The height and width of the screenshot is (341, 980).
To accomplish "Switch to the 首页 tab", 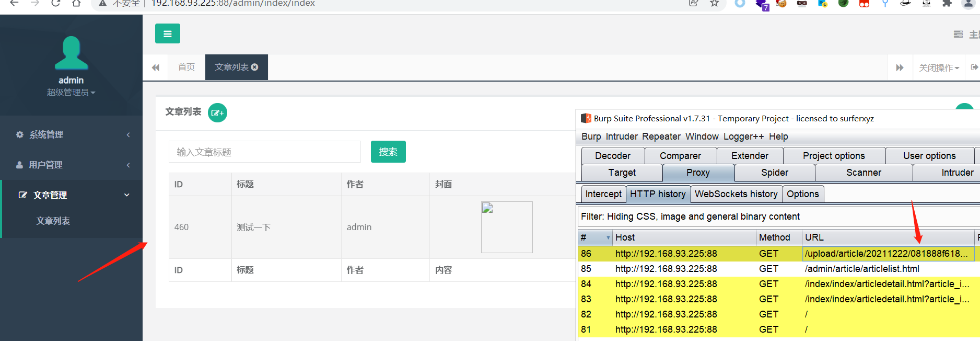I will click(186, 67).
